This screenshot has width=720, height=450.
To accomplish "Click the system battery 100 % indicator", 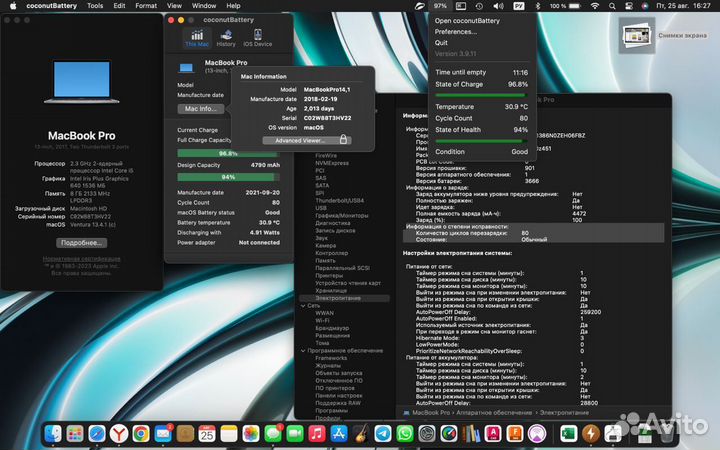I will point(565,6).
